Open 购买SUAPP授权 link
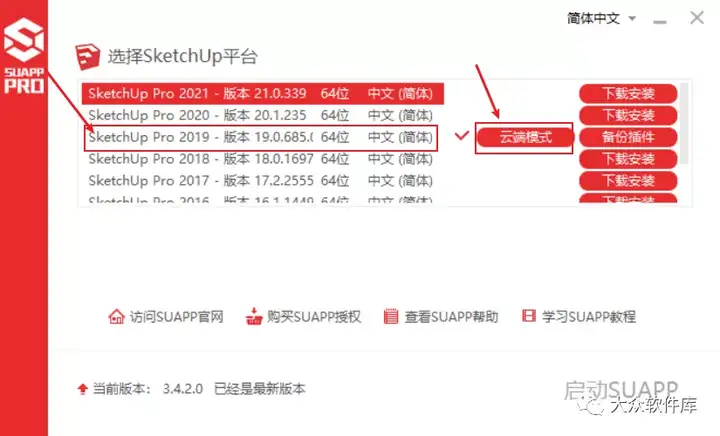Viewport: 720px width, 436px height. [314, 317]
